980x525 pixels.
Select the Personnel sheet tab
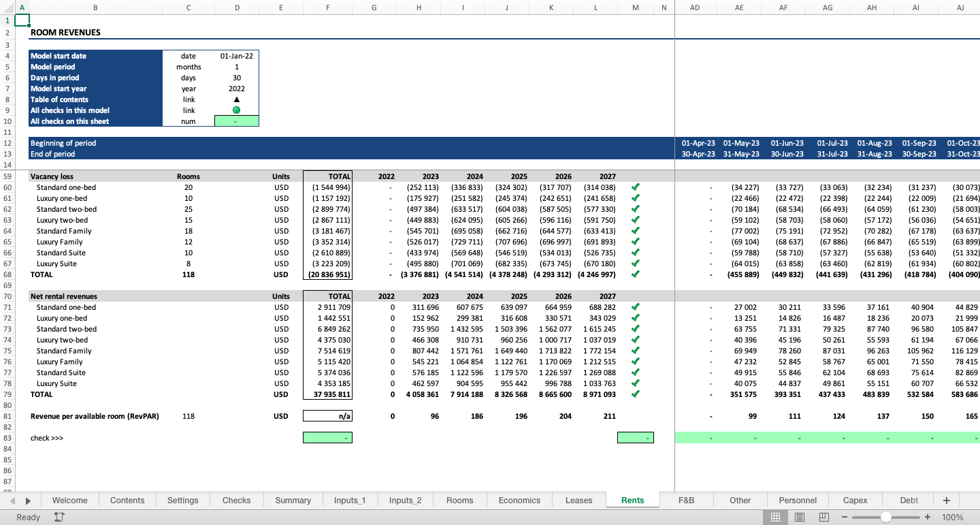point(798,500)
